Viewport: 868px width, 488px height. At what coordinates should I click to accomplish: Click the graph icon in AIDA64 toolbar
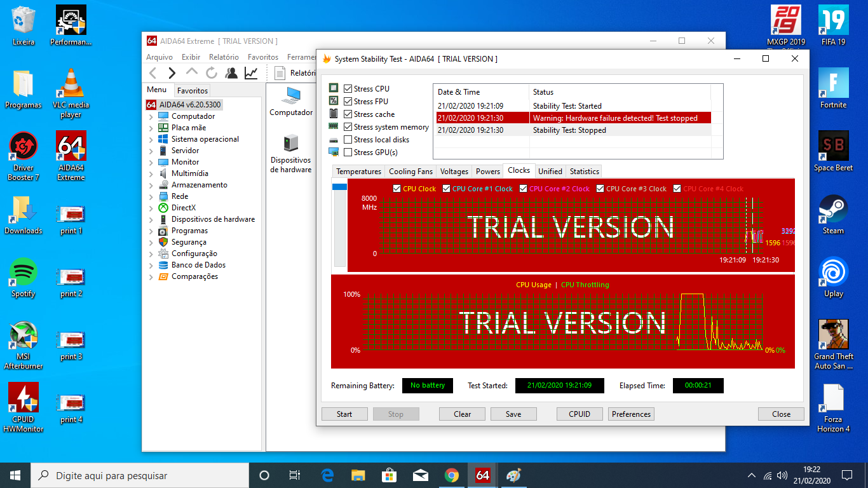[x=251, y=73]
